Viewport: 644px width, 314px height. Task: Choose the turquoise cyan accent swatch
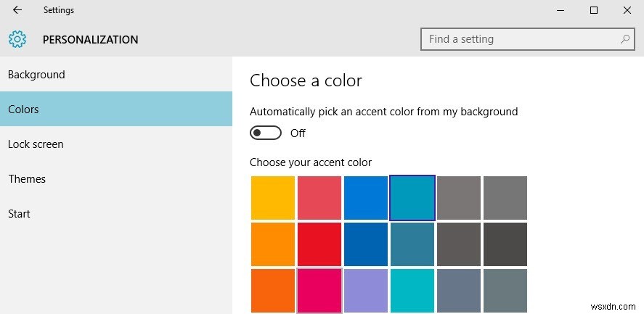[x=412, y=291]
